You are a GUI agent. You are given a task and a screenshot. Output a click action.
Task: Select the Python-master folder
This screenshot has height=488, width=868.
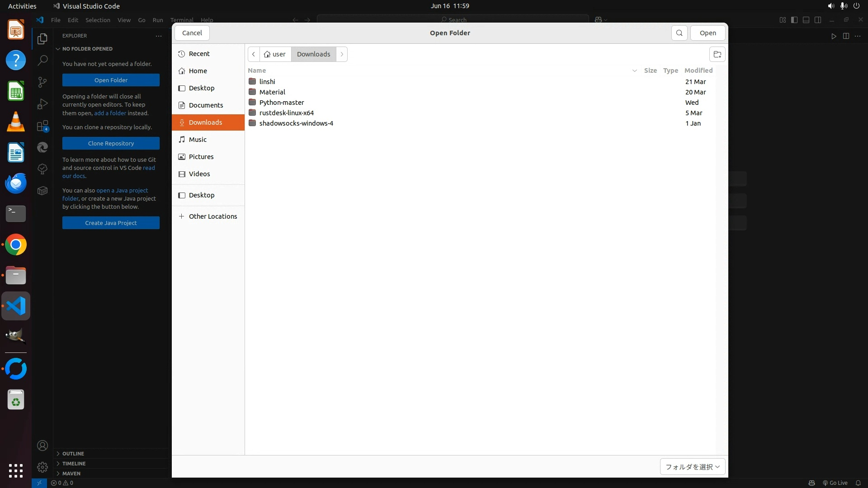tap(282, 103)
